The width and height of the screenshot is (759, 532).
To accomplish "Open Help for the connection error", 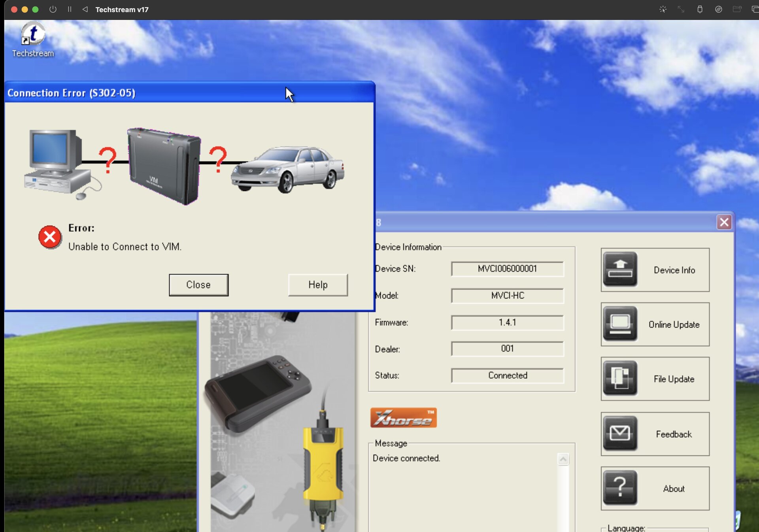I will pos(318,285).
